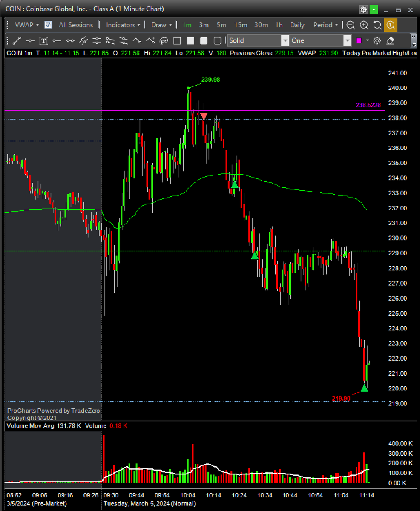Toggle the checkbox next to VWAP

coord(48,25)
